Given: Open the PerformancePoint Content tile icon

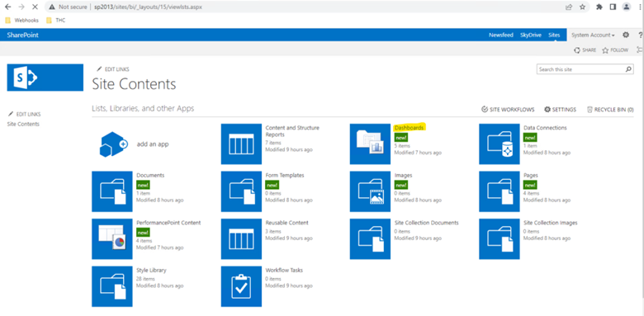Looking at the screenshot, I should [112, 238].
